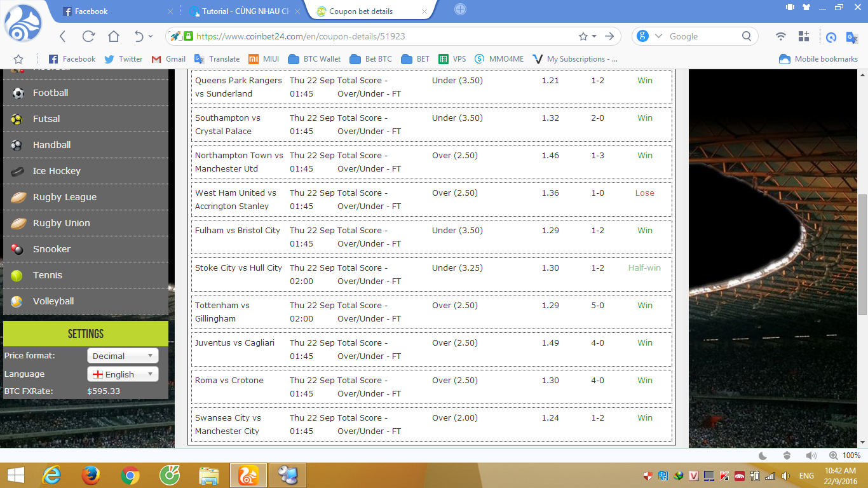This screenshot has height=488, width=868.
Task: Select the Coupon bet details tab
Action: 370,11
